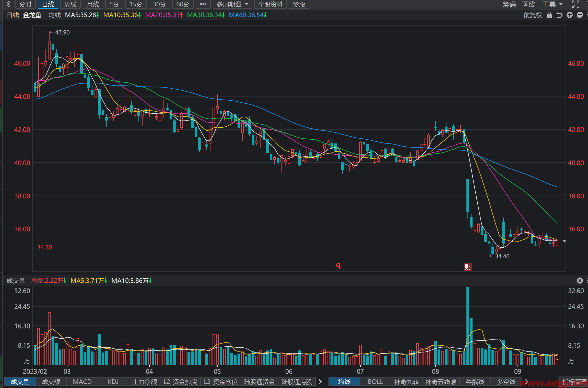Screen dimensions: 588x388
Task: Switch to 周线 weekly chart
Action: coord(70,4)
